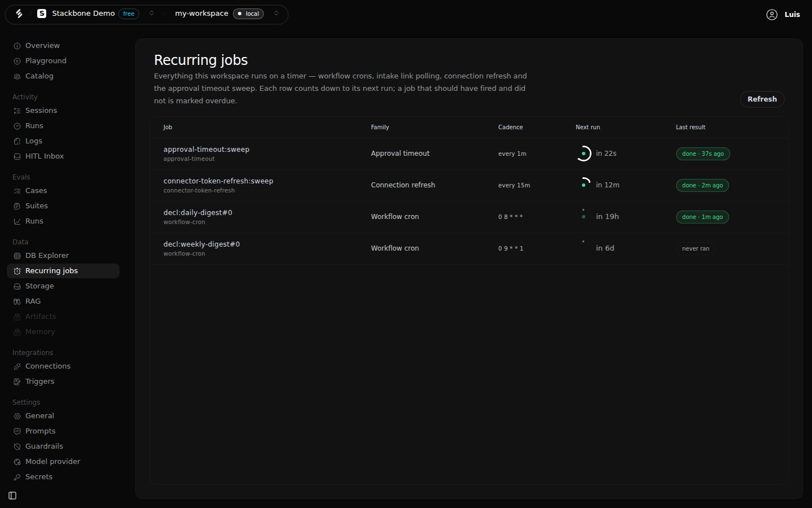Click the Evals Runs sidebar icon

point(17,221)
